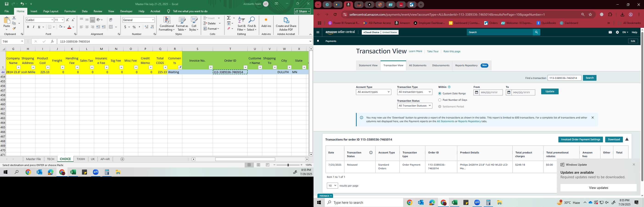The width and height of the screenshot is (644, 207).
Task: Open Conditional Formatting menu
Action: (167, 24)
